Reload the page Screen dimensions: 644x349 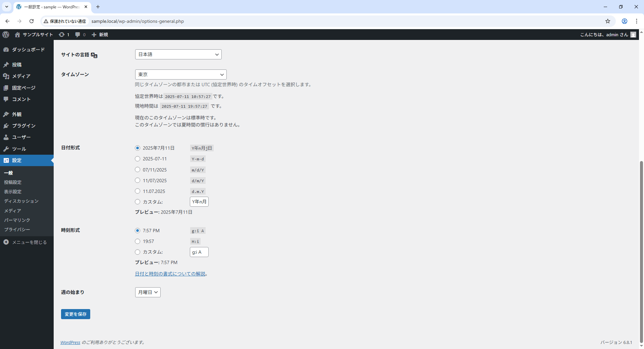[32, 21]
